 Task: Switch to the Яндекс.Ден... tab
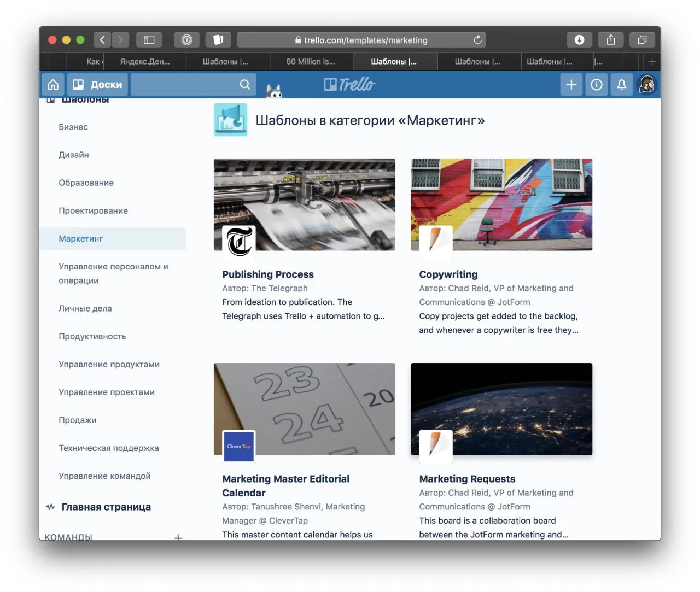pos(145,62)
